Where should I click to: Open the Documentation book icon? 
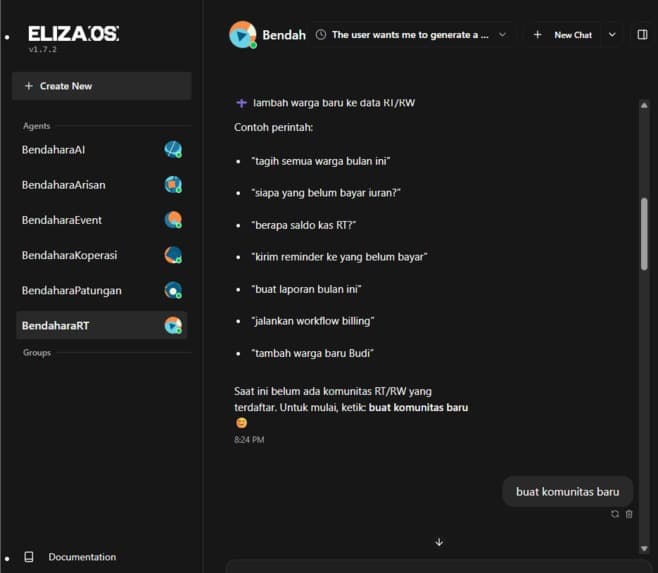click(29, 557)
